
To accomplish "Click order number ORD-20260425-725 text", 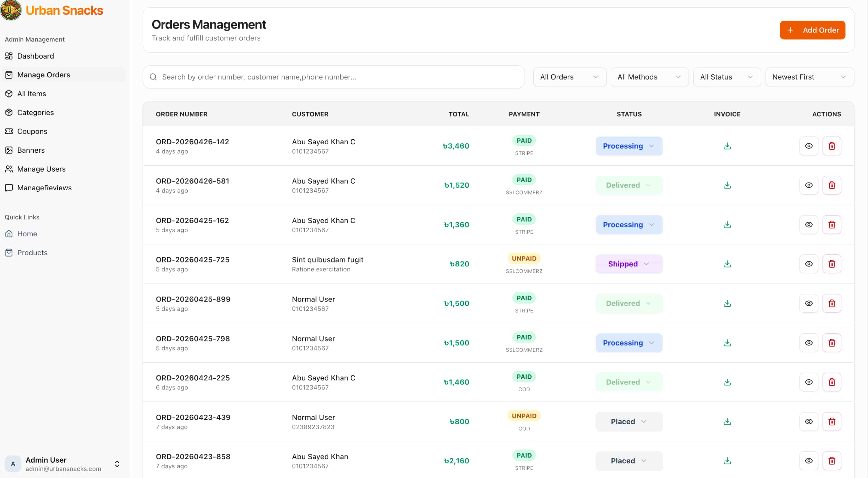I will pos(192,260).
